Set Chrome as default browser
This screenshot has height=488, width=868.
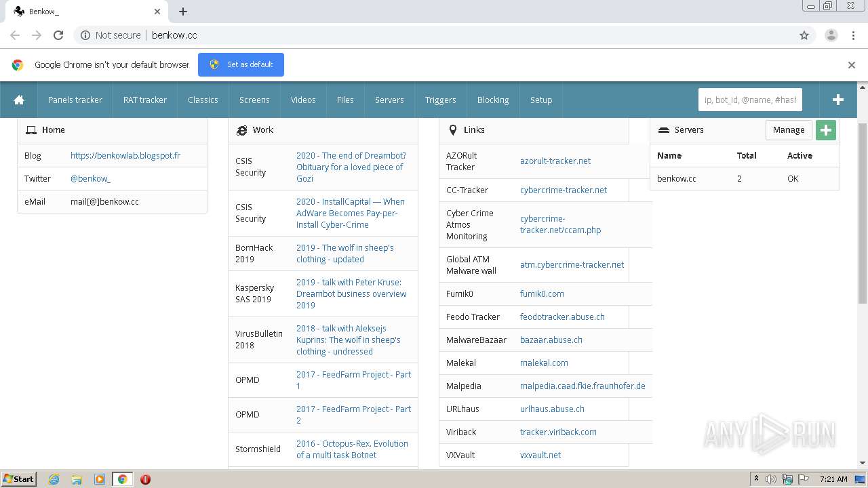(241, 64)
